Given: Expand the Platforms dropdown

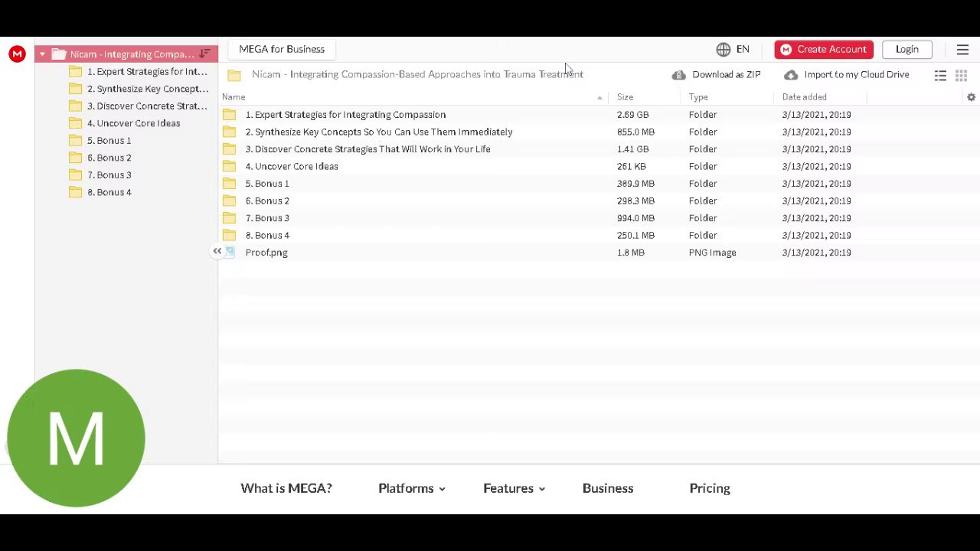Looking at the screenshot, I should [412, 488].
